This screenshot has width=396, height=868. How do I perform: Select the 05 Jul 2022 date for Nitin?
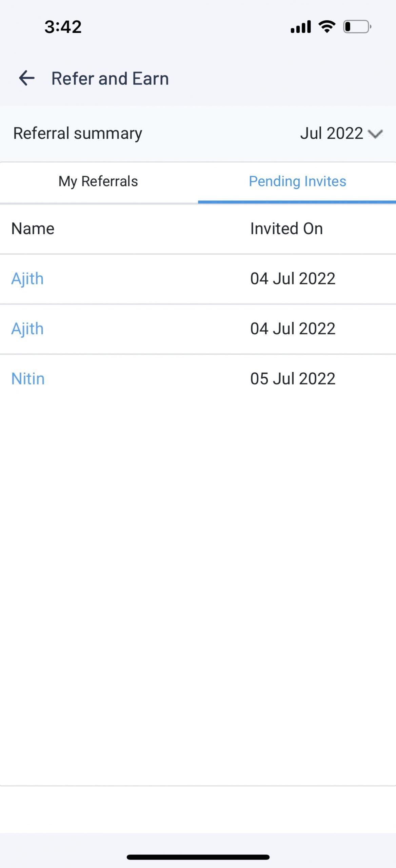tap(293, 379)
